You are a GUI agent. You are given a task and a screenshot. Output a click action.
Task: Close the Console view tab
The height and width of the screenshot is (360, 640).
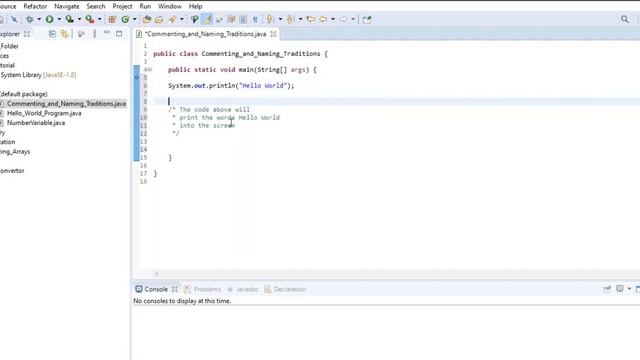[175, 289]
